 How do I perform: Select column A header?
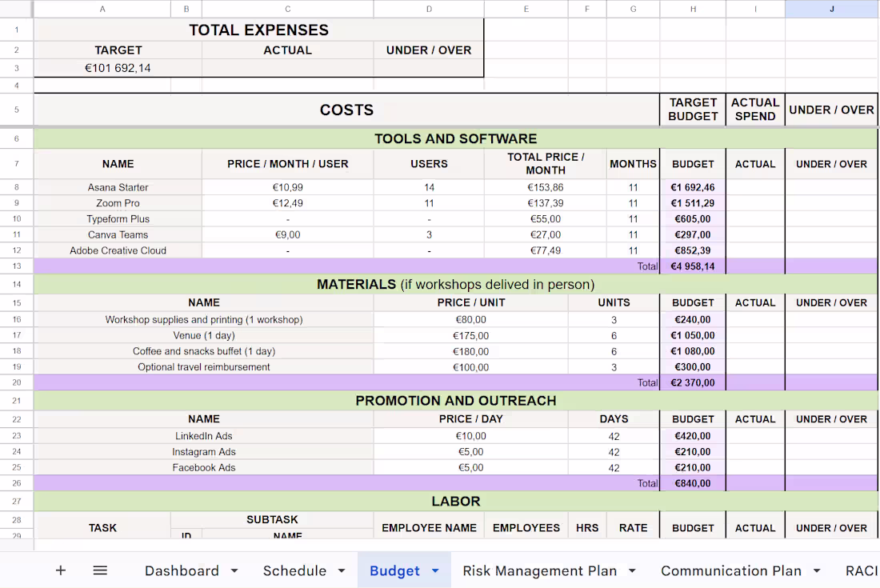pyautogui.click(x=102, y=9)
